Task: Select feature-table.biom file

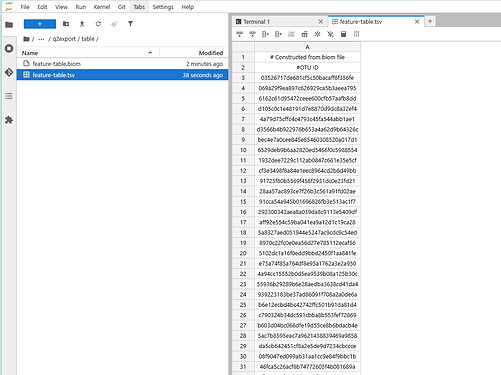Action: 122,64
